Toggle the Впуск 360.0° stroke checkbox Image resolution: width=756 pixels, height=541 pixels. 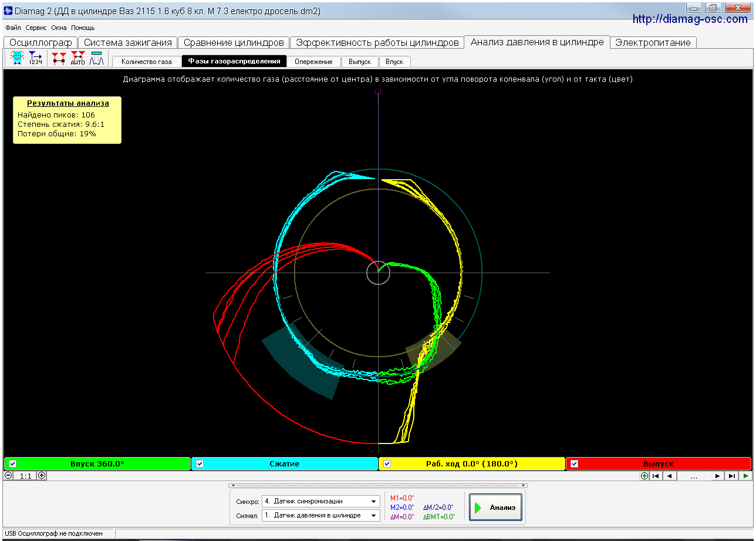(13, 464)
